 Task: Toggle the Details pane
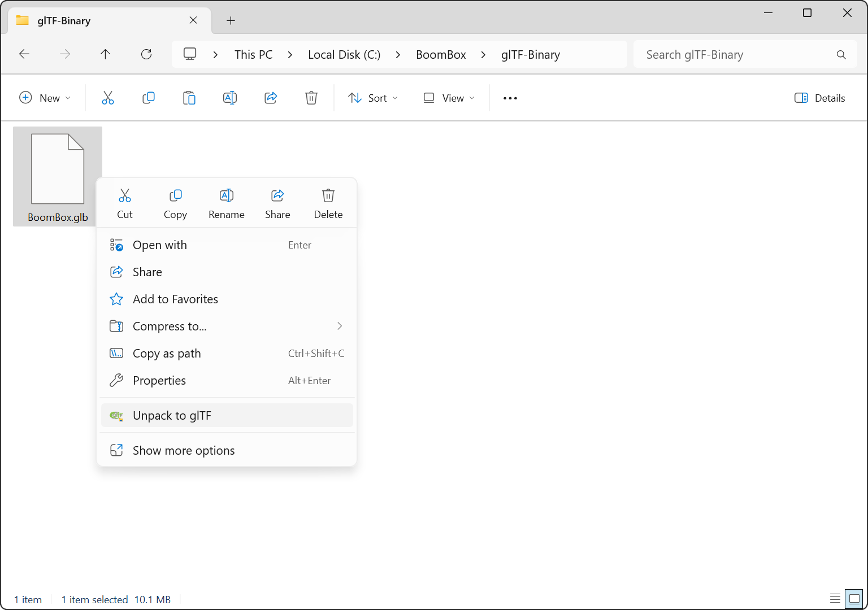[x=820, y=98]
